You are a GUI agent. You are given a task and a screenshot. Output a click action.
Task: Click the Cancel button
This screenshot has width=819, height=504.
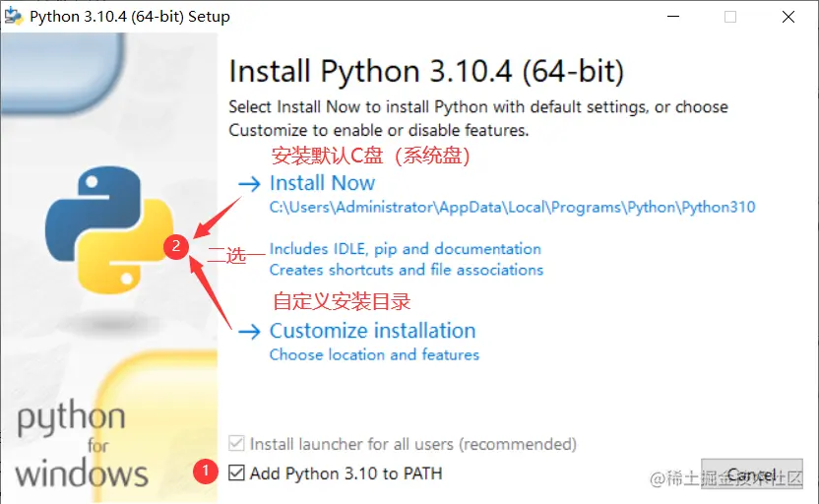(752, 474)
